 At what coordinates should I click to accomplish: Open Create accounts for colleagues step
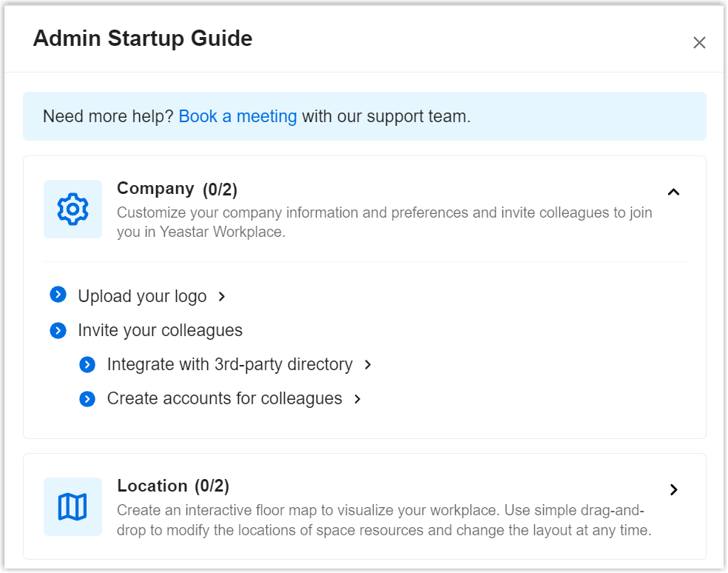click(224, 398)
